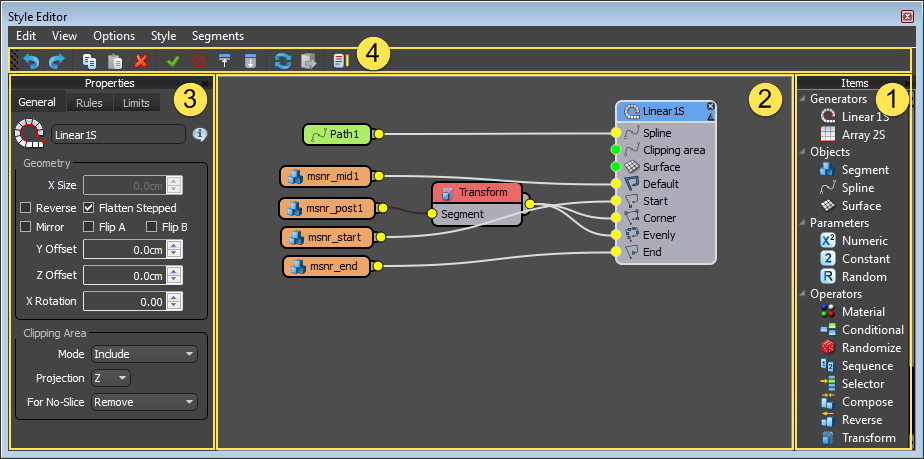Enable the Reverse checkbox
The width and height of the screenshot is (924, 459).
(27, 208)
